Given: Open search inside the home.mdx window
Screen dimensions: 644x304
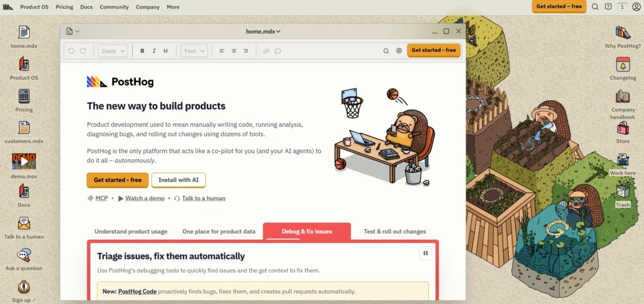Looking at the screenshot, I should pos(386,51).
